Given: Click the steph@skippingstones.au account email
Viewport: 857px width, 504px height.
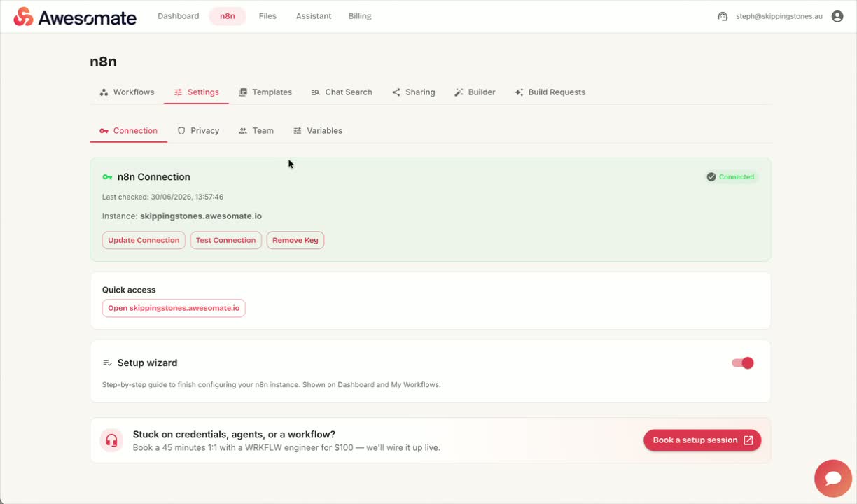Looking at the screenshot, I should coord(779,16).
